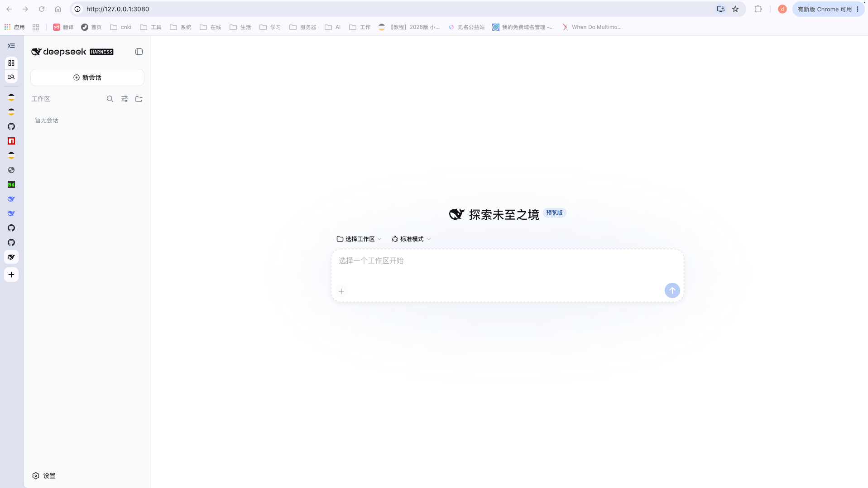Attach content with the plus icon
Image resolution: width=868 pixels, height=488 pixels.
(x=341, y=291)
